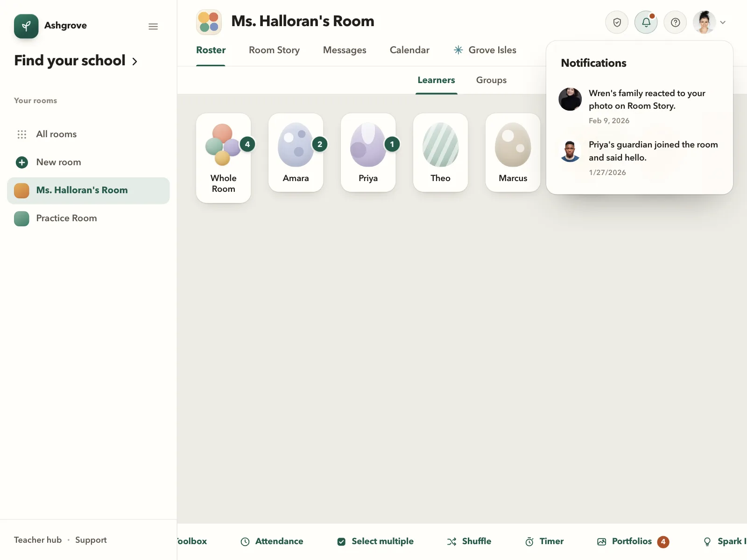This screenshot has height=560, width=747.
Task: Open the Support link
Action: pyautogui.click(x=91, y=540)
